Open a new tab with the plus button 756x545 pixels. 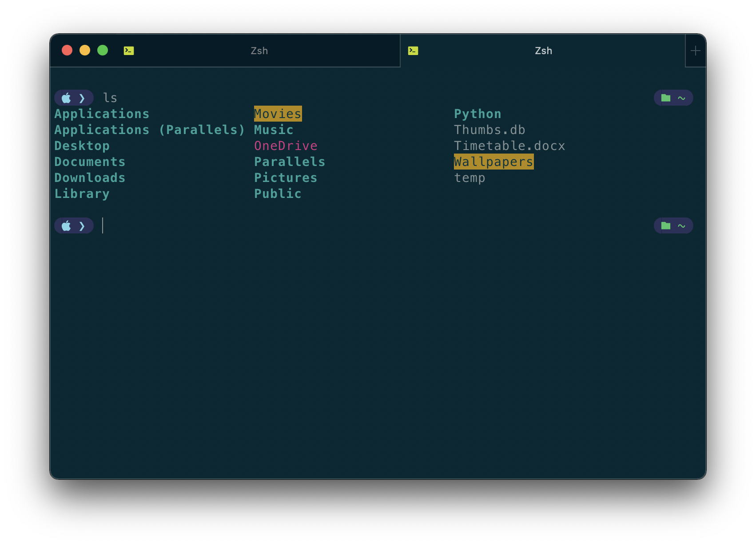(x=695, y=51)
